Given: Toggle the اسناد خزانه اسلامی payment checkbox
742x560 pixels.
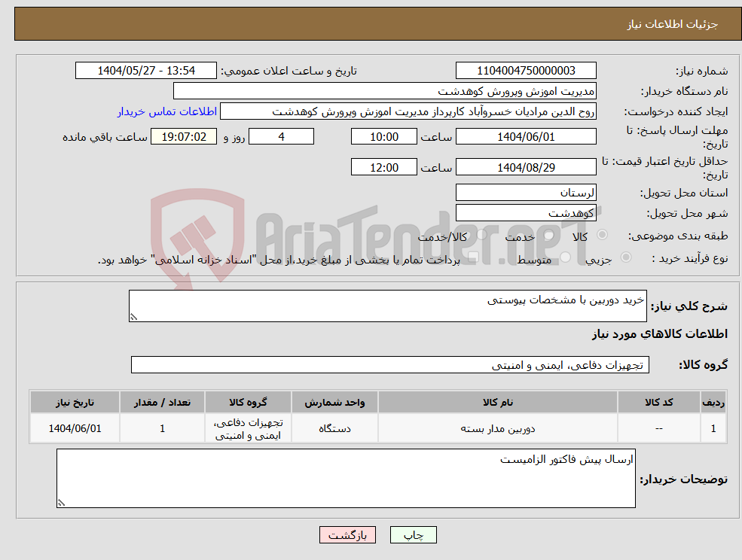Looking at the screenshot, I should pos(472,257).
